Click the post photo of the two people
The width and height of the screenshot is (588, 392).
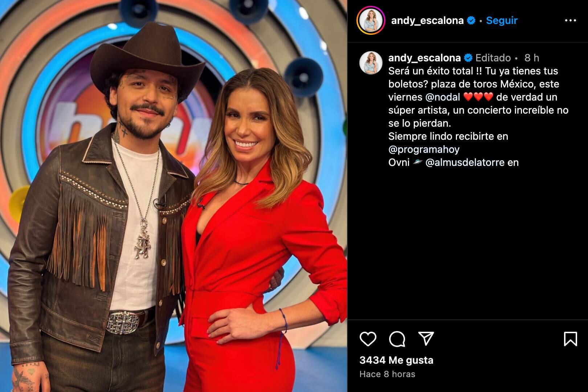click(173, 196)
